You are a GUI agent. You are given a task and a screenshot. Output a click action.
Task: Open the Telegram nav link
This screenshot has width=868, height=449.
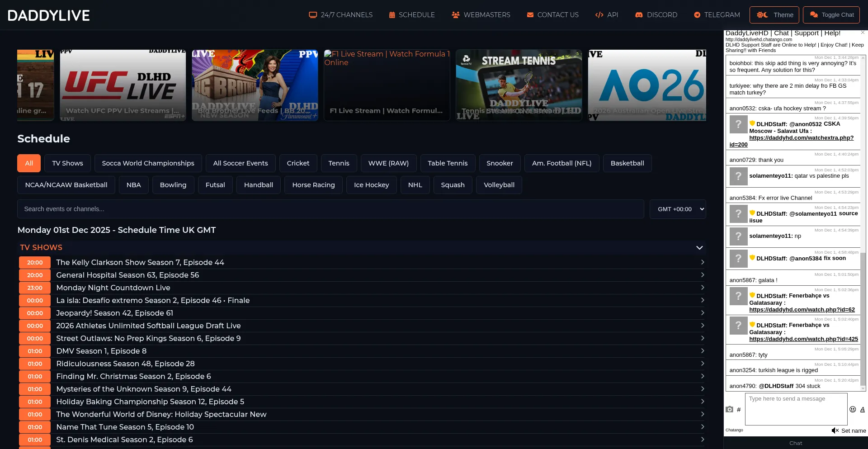pyautogui.click(x=717, y=15)
